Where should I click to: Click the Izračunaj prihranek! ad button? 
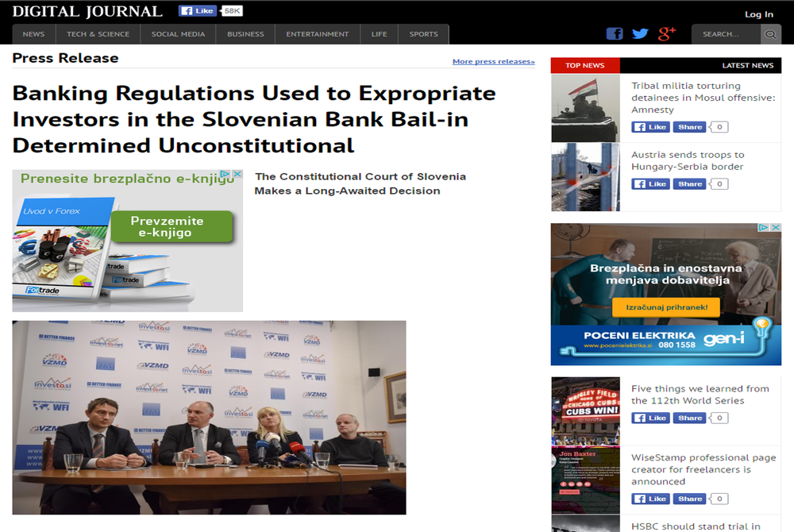(666, 307)
